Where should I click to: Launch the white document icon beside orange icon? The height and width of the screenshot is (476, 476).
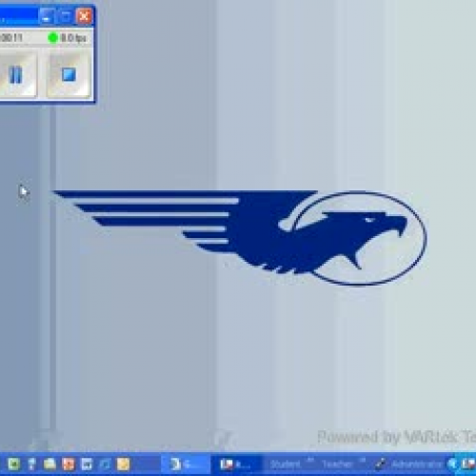click(87, 465)
